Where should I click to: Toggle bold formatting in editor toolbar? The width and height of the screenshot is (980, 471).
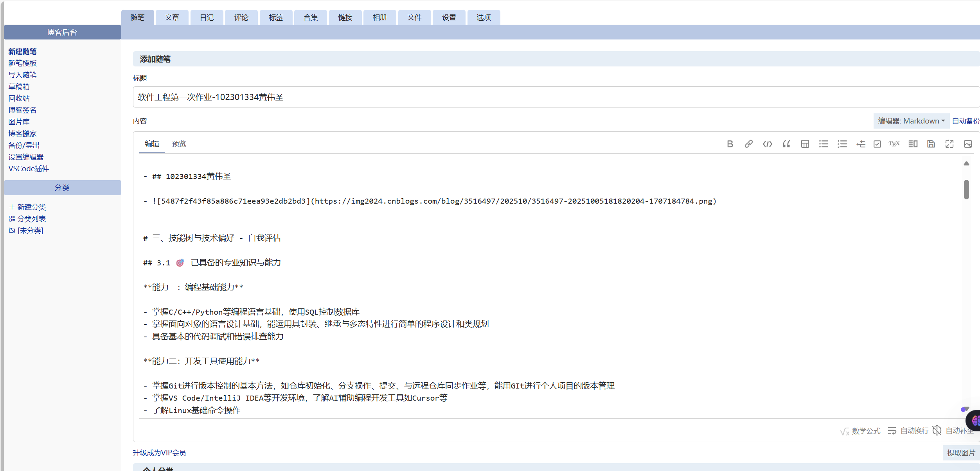click(x=730, y=144)
